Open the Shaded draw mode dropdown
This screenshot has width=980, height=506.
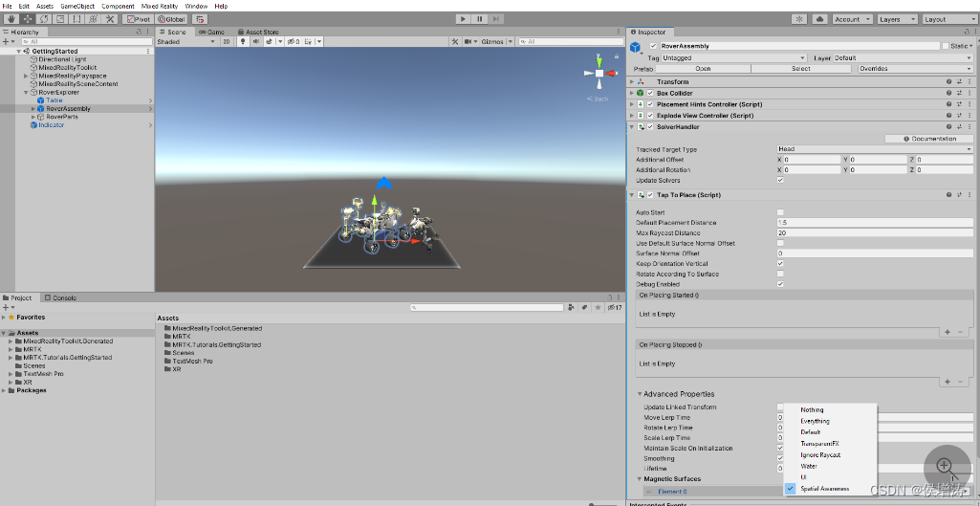186,41
